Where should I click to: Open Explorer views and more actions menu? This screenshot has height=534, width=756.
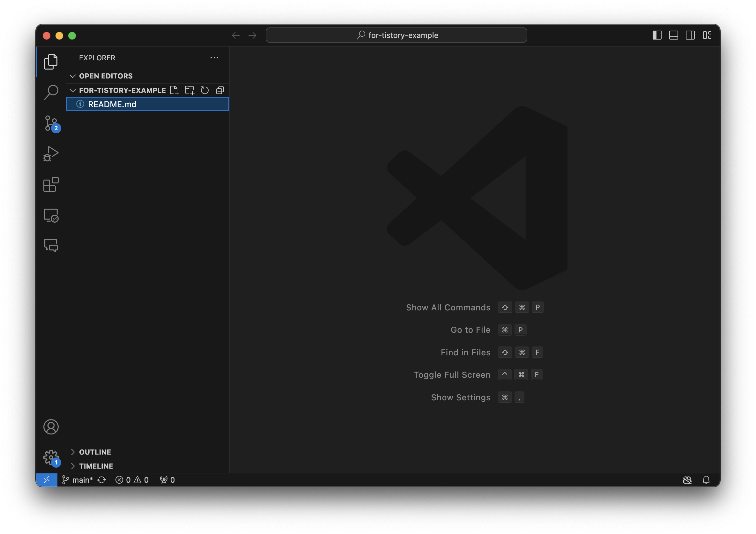point(214,58)
